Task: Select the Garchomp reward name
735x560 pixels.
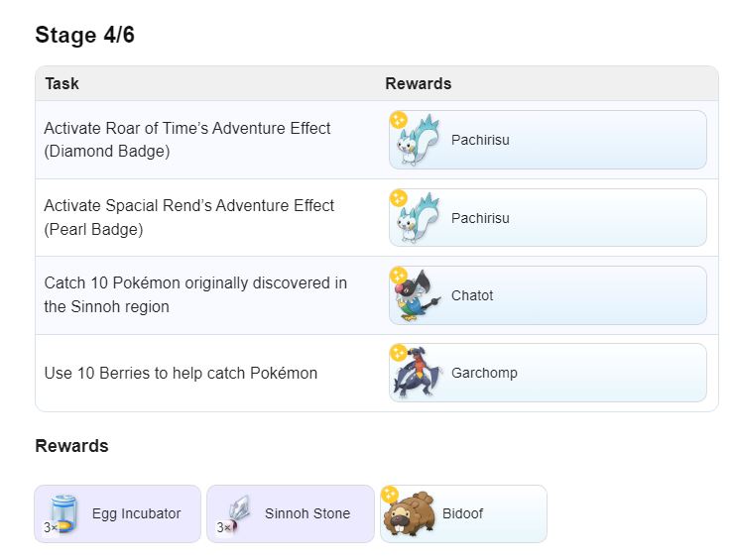Action: (484, 373)
